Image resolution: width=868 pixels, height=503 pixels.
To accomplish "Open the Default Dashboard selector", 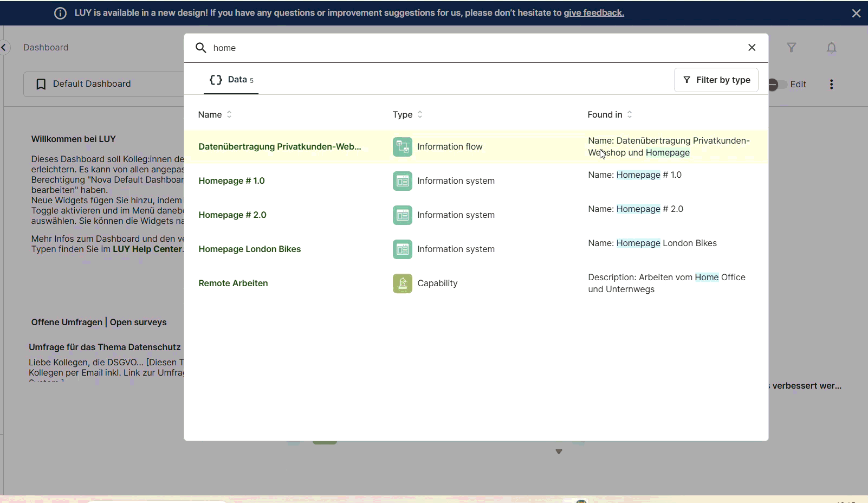I will coord(103,84).
